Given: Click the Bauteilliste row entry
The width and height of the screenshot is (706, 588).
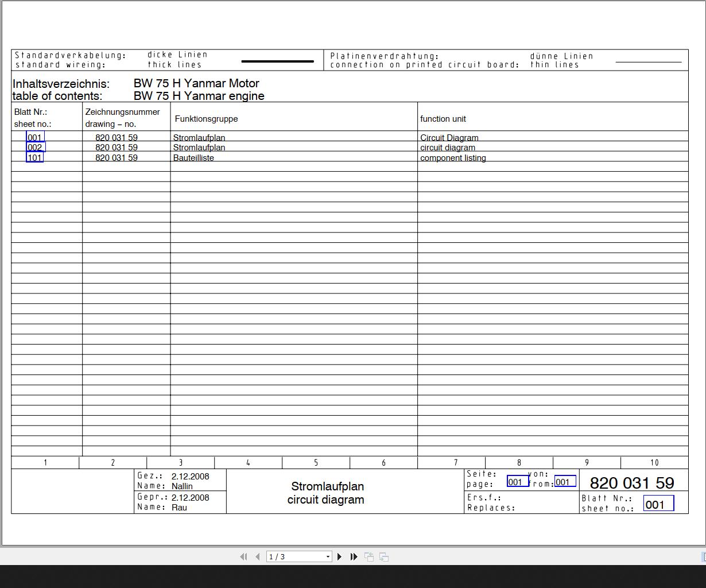Looking at the screenshot, I should 193,158.
